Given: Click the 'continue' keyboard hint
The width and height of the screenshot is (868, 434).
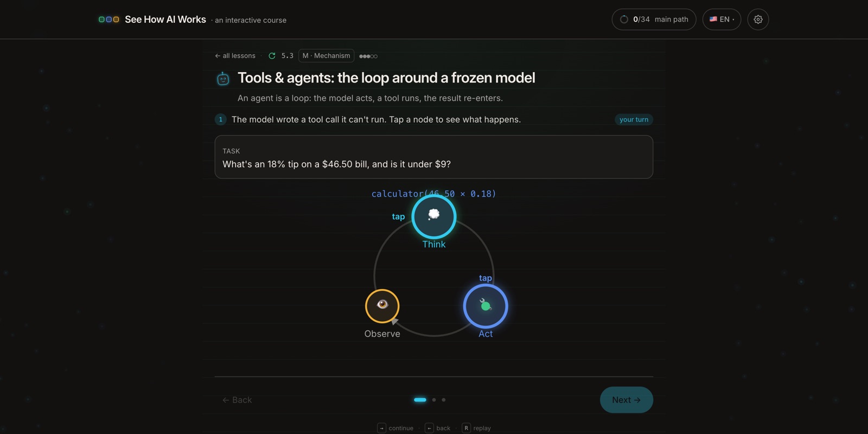Looking at the screenshot, I should coord(395,428).
